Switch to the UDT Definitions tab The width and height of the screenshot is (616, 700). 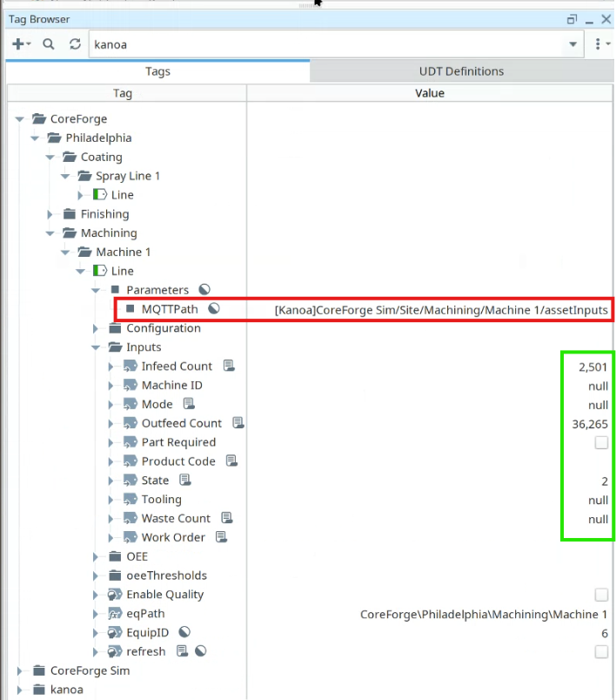[x=462, y=71]
